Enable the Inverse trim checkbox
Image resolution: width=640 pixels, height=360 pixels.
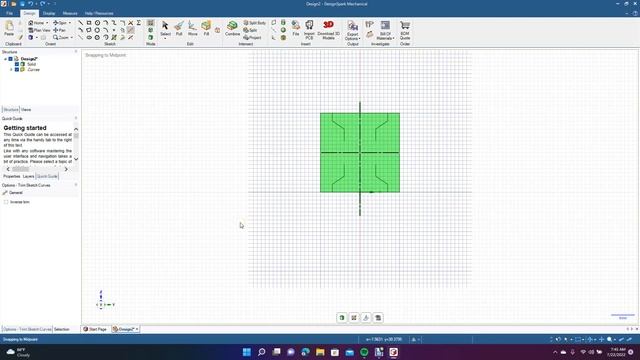6,202
